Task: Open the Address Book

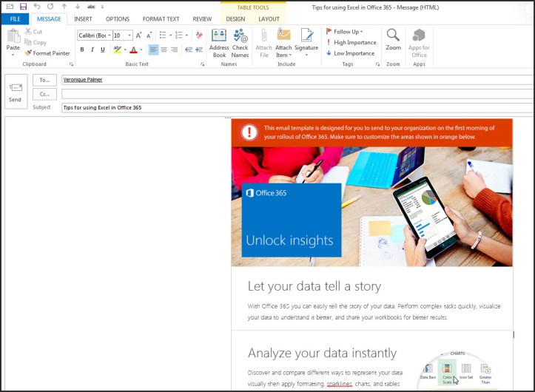Action: (x=219, y=44)
